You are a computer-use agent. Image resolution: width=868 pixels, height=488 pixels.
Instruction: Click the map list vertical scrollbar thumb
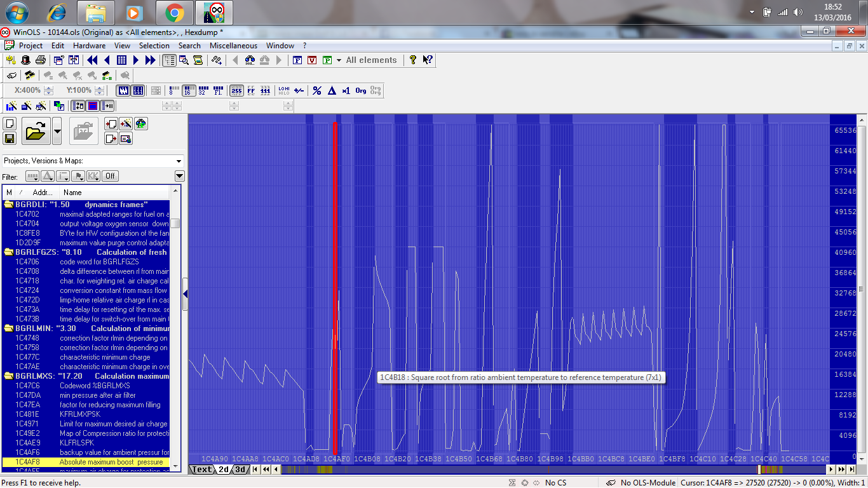click(175, 223)
